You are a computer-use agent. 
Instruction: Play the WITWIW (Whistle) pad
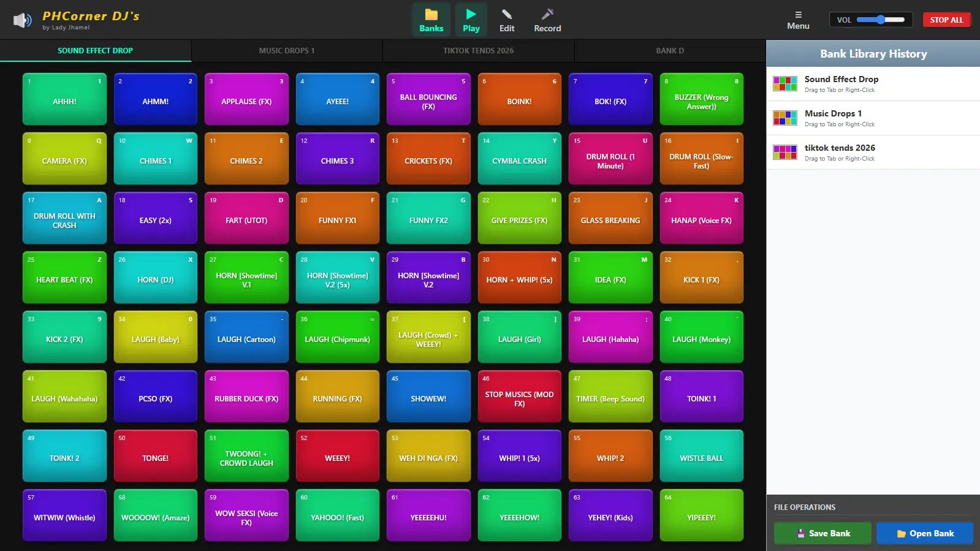tap(64, 515)
